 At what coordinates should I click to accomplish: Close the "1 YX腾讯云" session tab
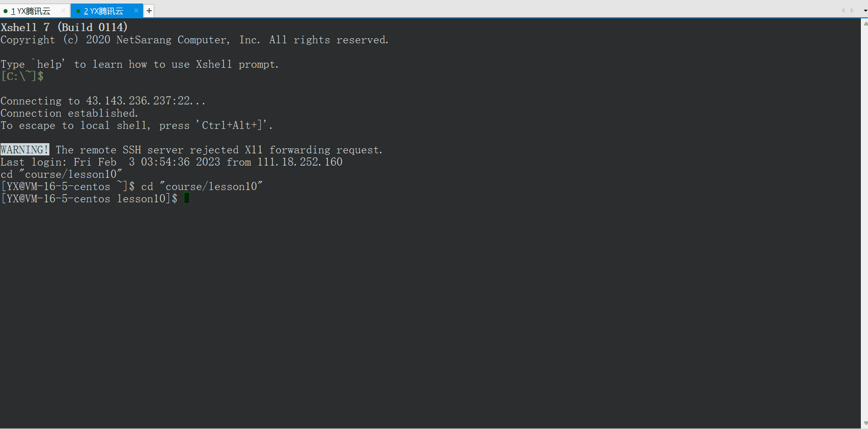coord(63,10)
